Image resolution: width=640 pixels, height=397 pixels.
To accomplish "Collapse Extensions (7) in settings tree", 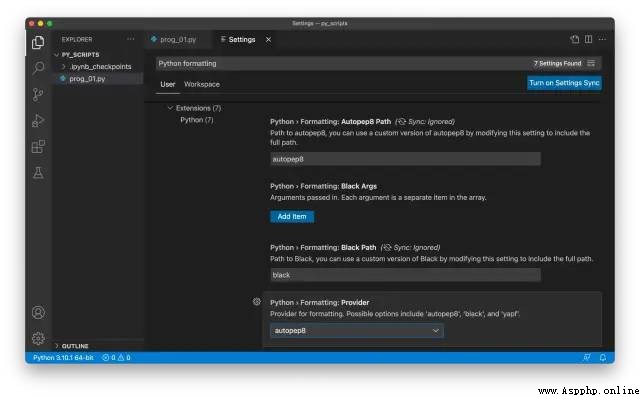I will [x=170, y=108].
